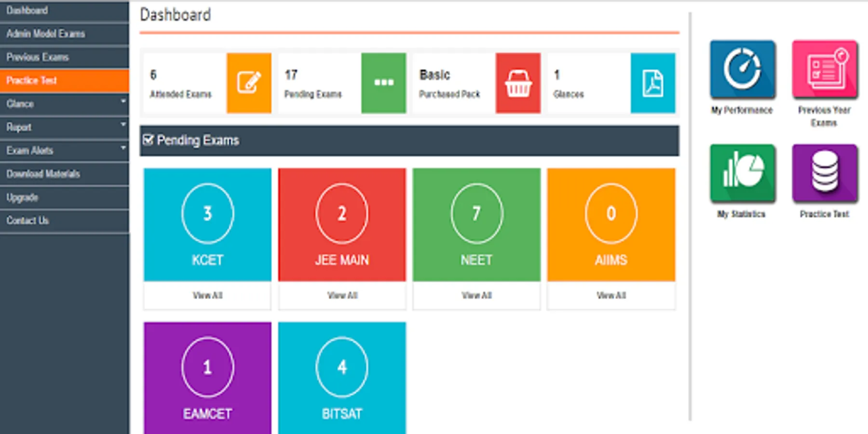The image size is (868, 434).
Task: Open Previous Exams in sidebar
Action: [65, 57]
